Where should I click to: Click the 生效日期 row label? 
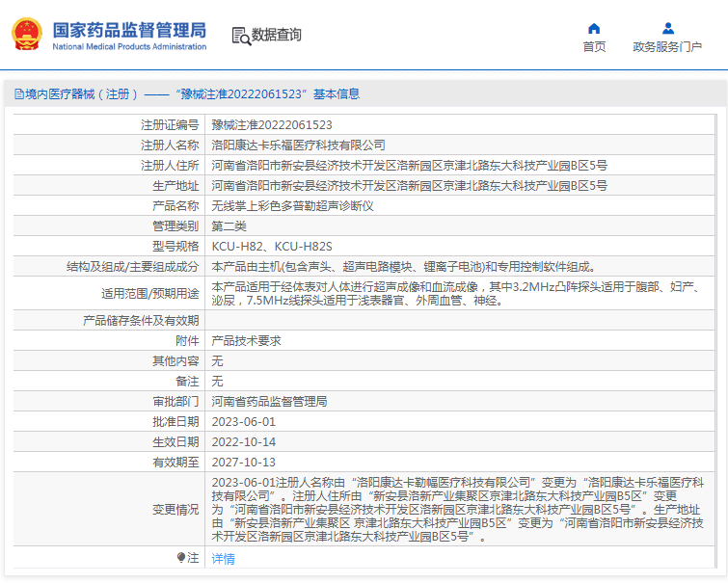pos(175,442)
